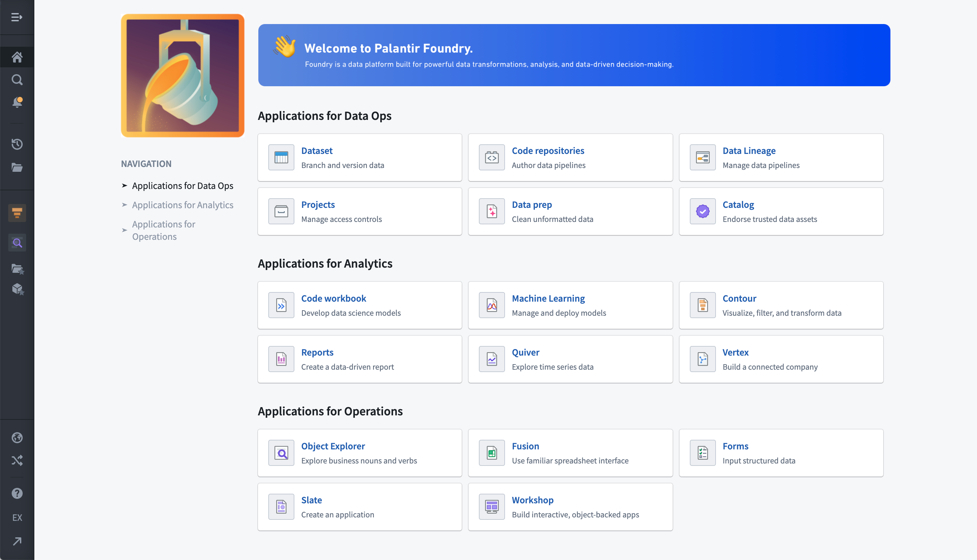Viewport: 977px width, 560px height.
Task: Open the Workshop link
Action: click(532, 500)
